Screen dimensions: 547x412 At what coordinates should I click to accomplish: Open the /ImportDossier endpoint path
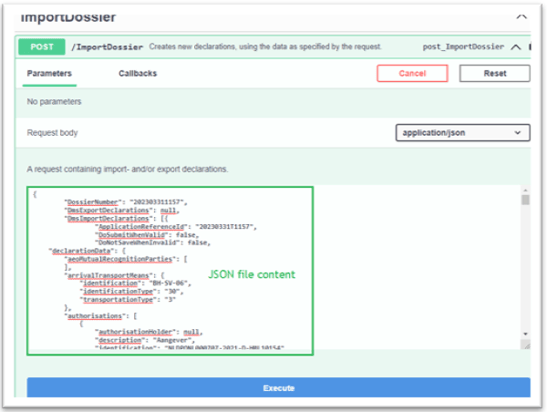point(107,47)
